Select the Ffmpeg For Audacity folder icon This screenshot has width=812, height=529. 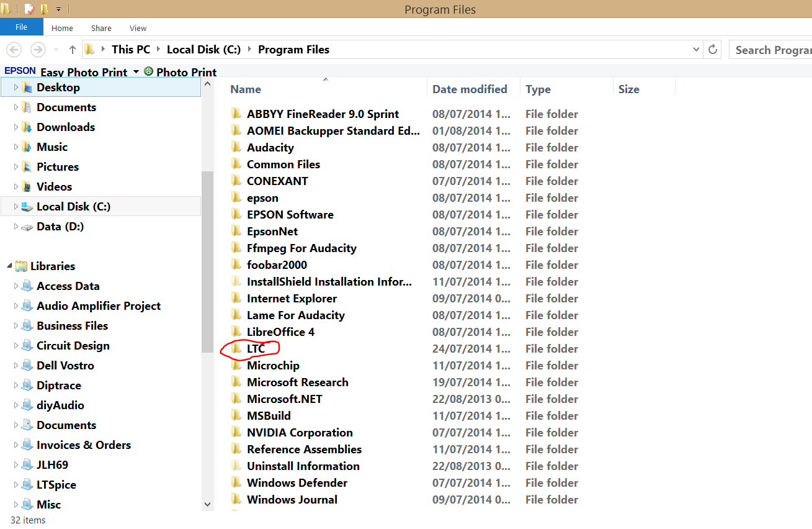(x=236, y=248)
